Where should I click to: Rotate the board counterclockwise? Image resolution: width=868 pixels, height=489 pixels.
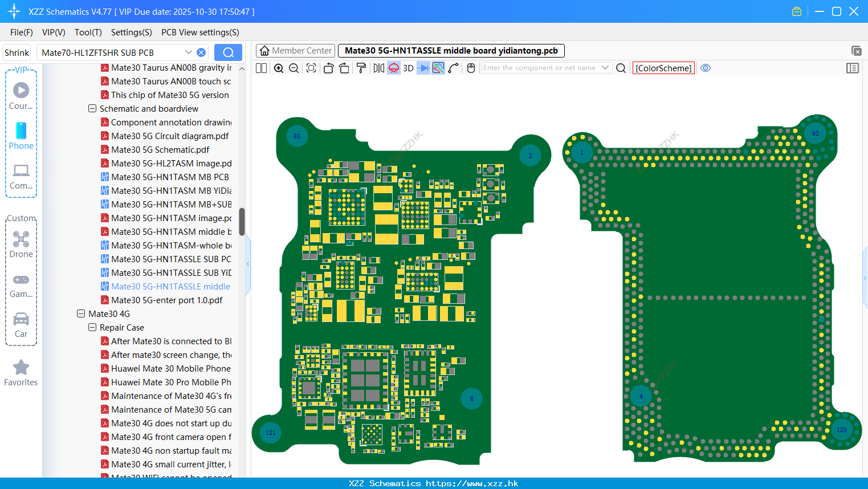tap(328, 68)
